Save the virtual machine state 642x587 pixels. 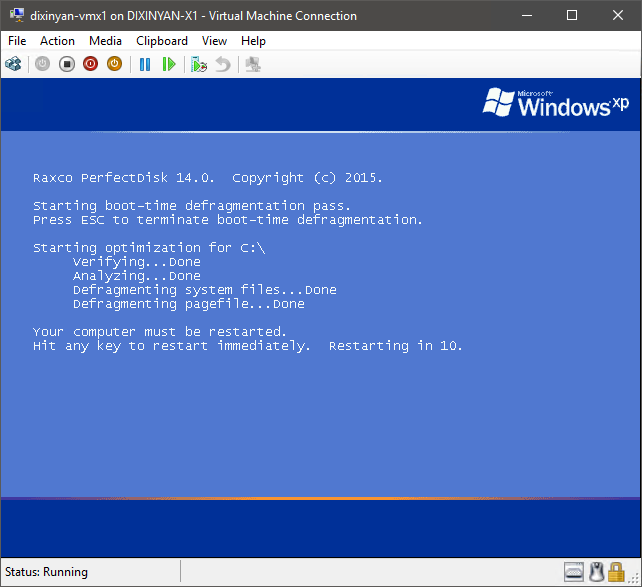click(115, 64)
